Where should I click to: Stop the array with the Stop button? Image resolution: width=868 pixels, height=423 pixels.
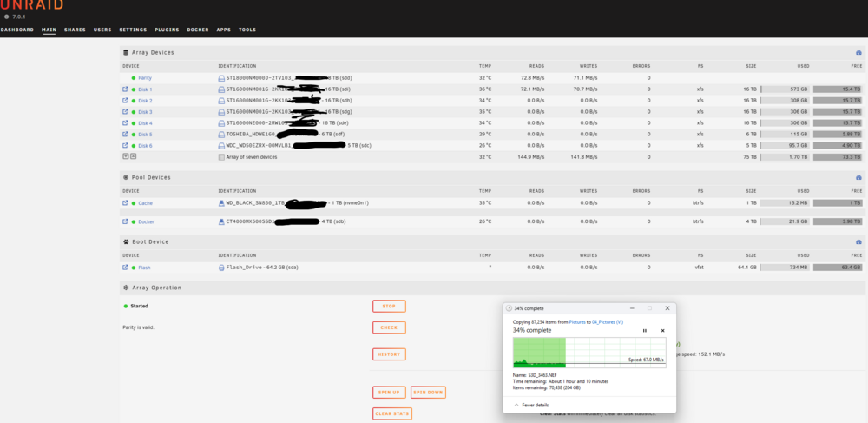[389, 307]
